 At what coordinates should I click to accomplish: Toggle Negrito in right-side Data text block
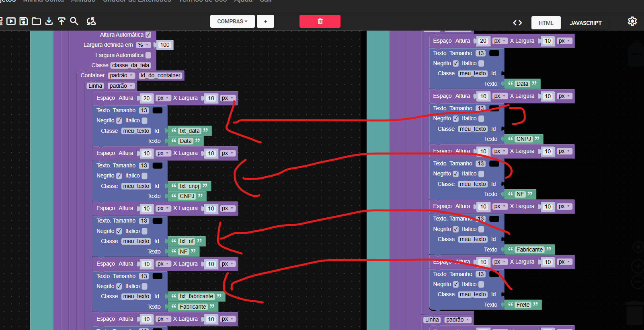click(456, 64)
